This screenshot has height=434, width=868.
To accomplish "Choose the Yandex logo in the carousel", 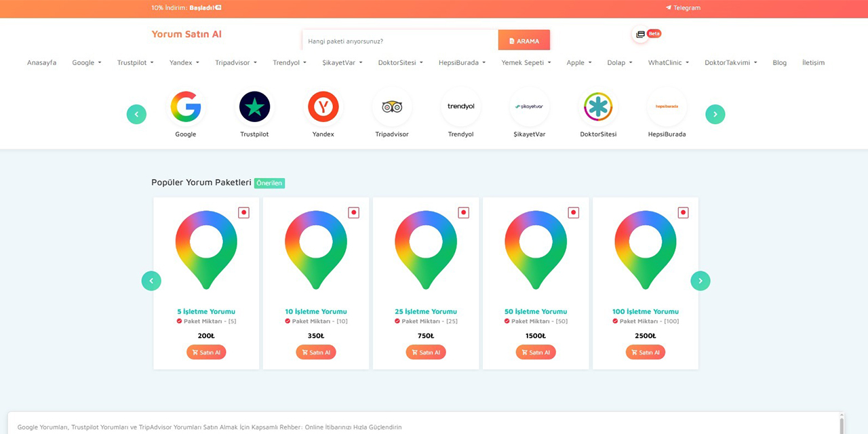I will (323, 106).
